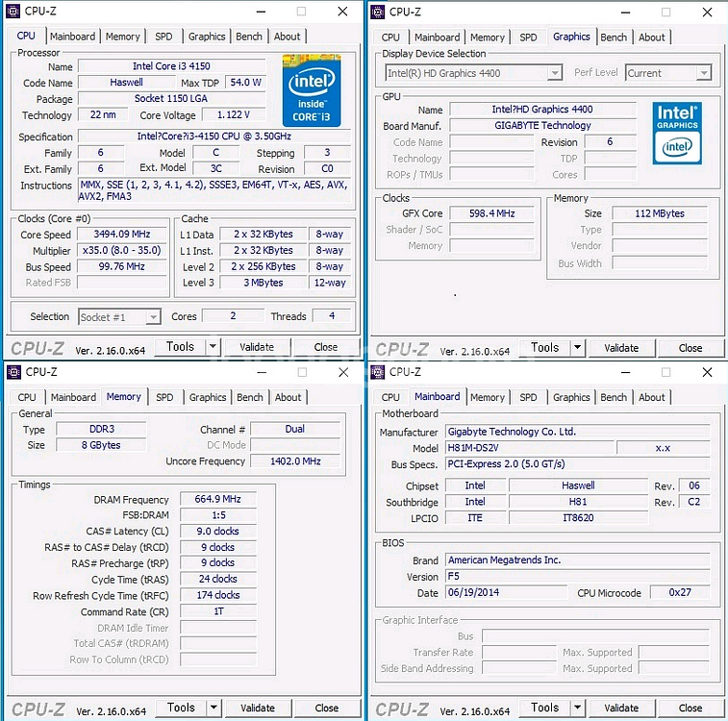Maximize the Mainboard tab window
728x721 pixels.
tap(665, 372)
